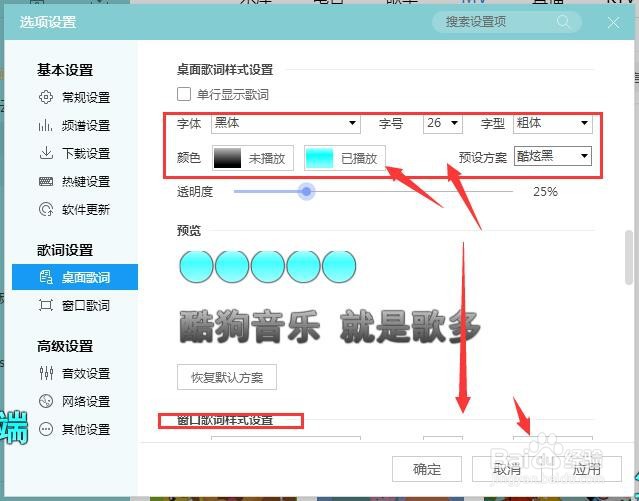Click the 歌词设置 section heading
Image resolution: width=639 pixels, height=501 pixels.
click(x=65, y=250)
